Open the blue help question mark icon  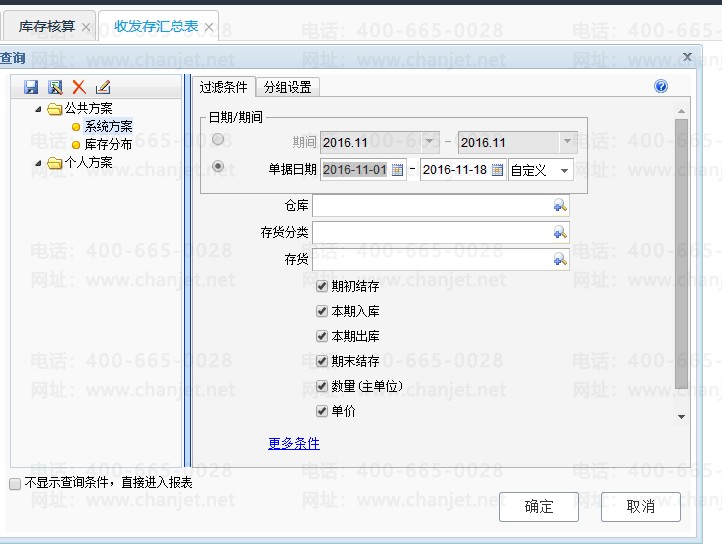coord(661,86)
